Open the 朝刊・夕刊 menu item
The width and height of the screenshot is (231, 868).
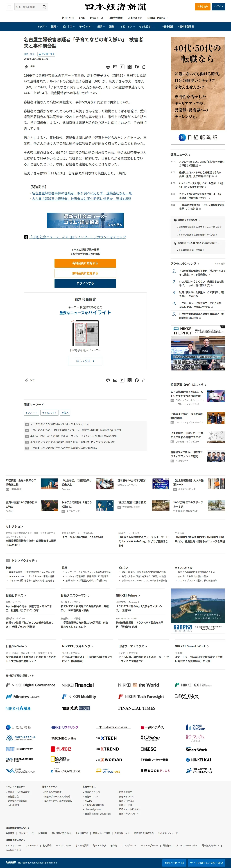point(68,18)
